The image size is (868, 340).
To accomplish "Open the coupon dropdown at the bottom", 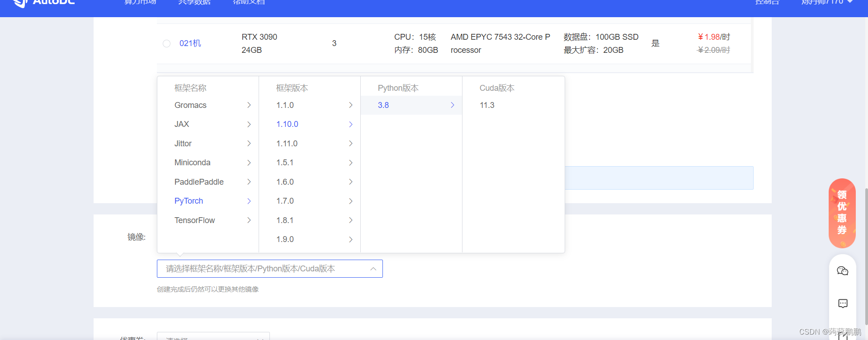I will click(213, 337).
